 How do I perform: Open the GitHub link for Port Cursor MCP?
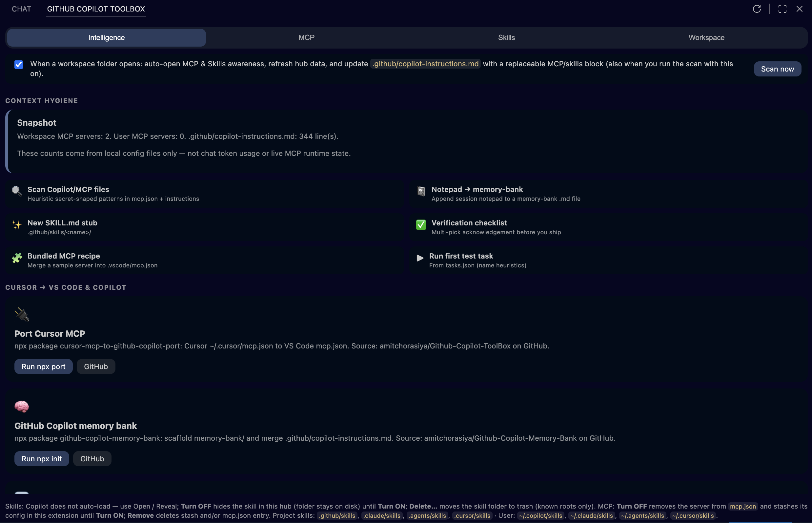96,366
